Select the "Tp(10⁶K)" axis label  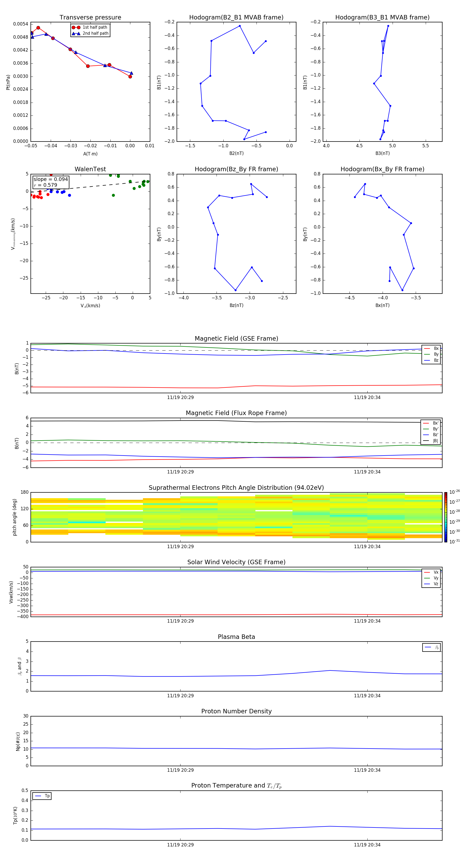pyautogui.click(x=15, y=815)
